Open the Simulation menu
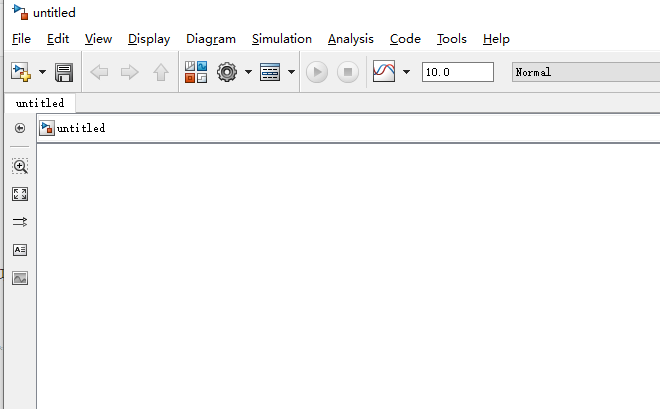 tap(282, 39)
